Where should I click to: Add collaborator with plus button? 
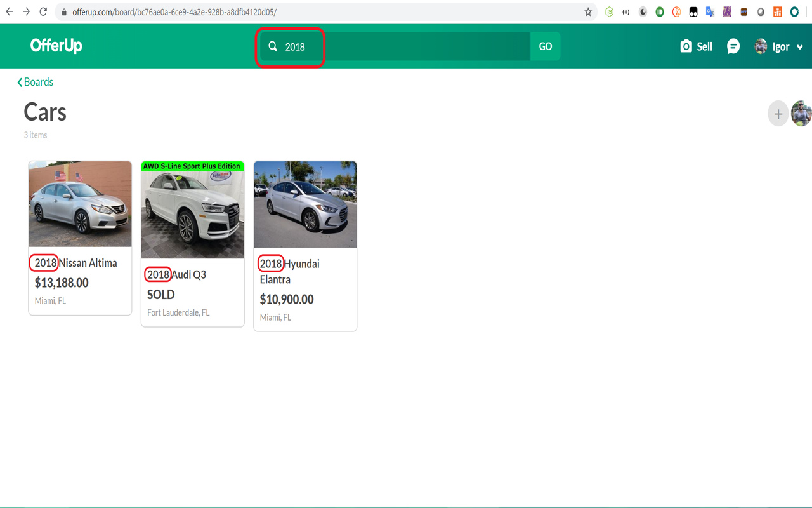pos(778,114)
